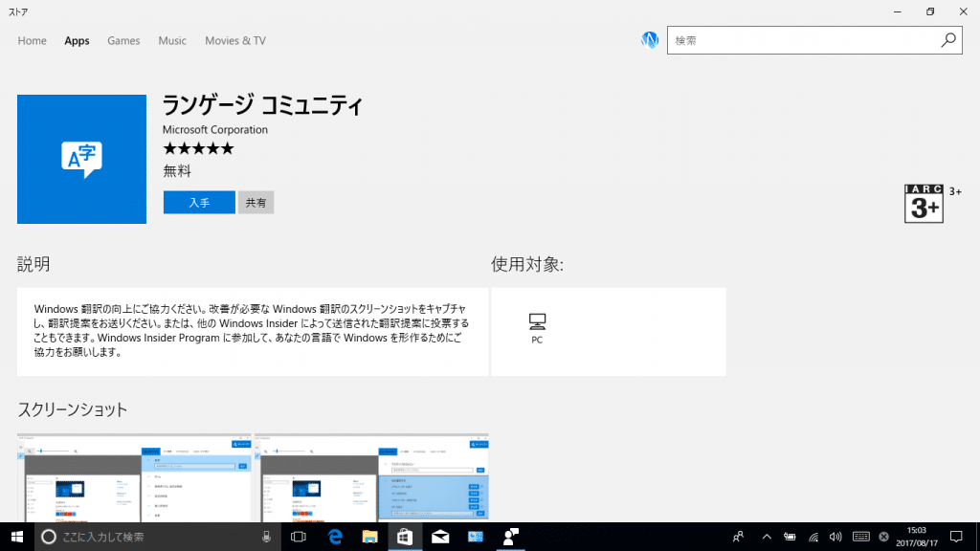Viewport: 980px width, 551px height.
Task: Click the user account avatar icon
Action: (x=650, y=40)
